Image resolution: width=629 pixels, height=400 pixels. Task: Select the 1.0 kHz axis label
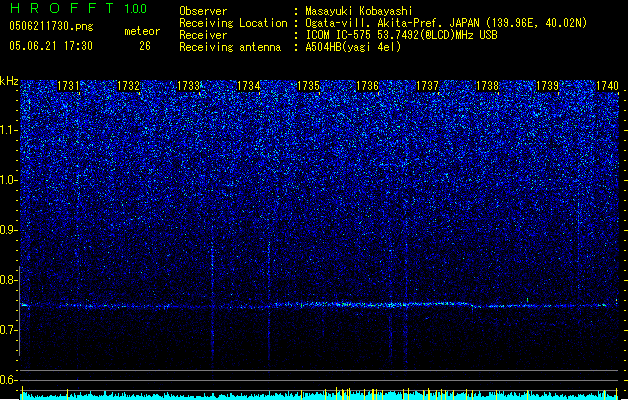(x=9, y=180)
